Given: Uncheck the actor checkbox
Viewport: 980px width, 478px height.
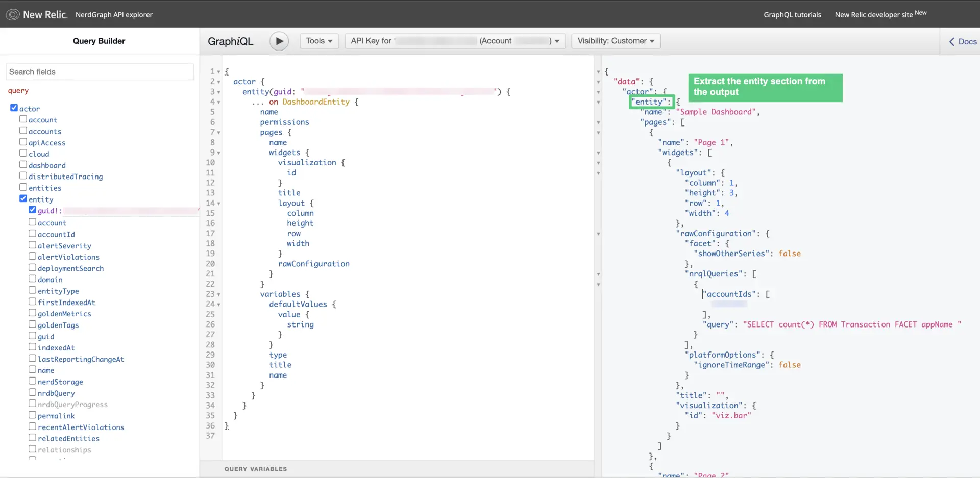Looking at the screenshot, I should click(x=14, y=108).
